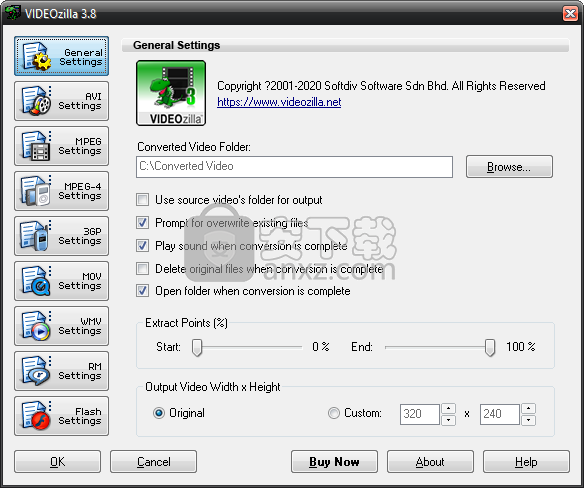Open Help
This screenshot has height=488, width=584.
click(x=526, y=462)
